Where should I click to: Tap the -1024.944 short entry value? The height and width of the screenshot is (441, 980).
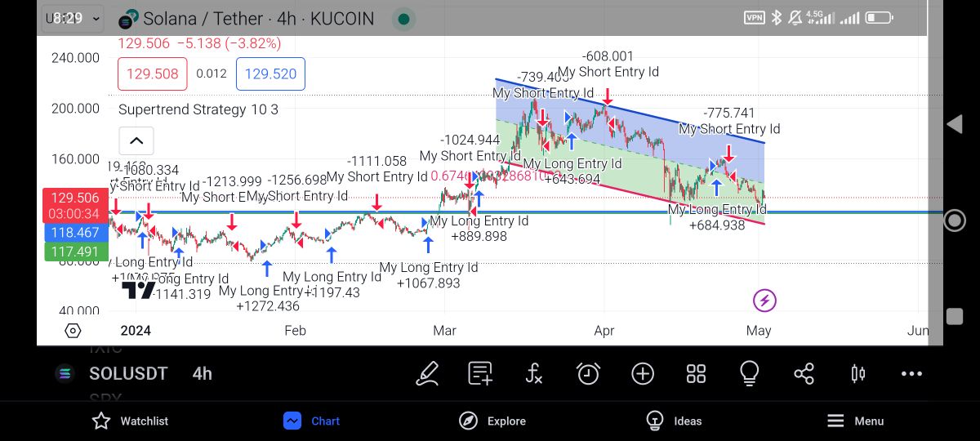click(470, 140)
